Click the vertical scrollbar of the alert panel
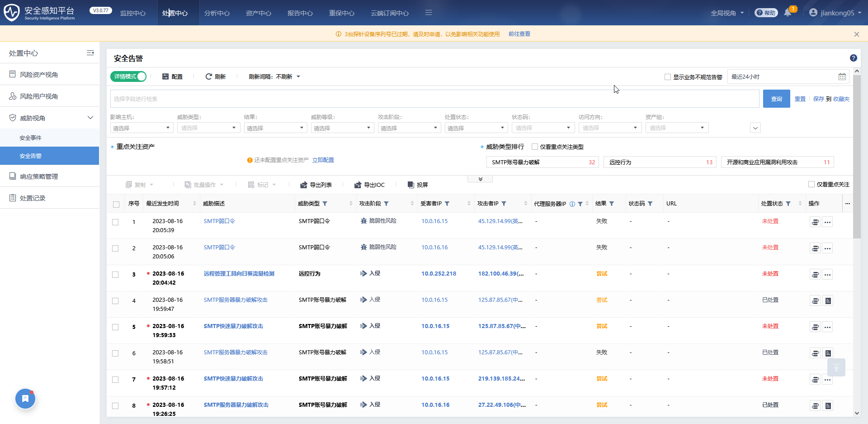The width and height of the screenshot is (868, 424). [857, 156]
